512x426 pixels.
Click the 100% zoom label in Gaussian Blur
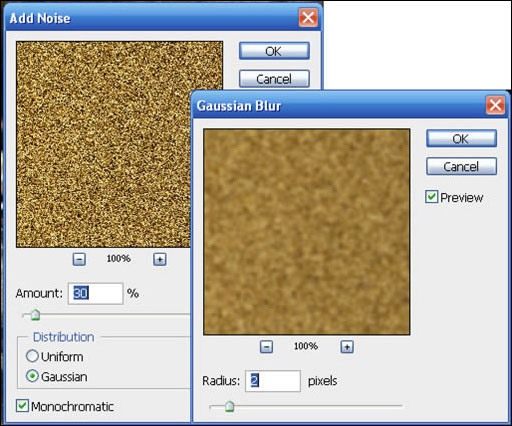306,346
